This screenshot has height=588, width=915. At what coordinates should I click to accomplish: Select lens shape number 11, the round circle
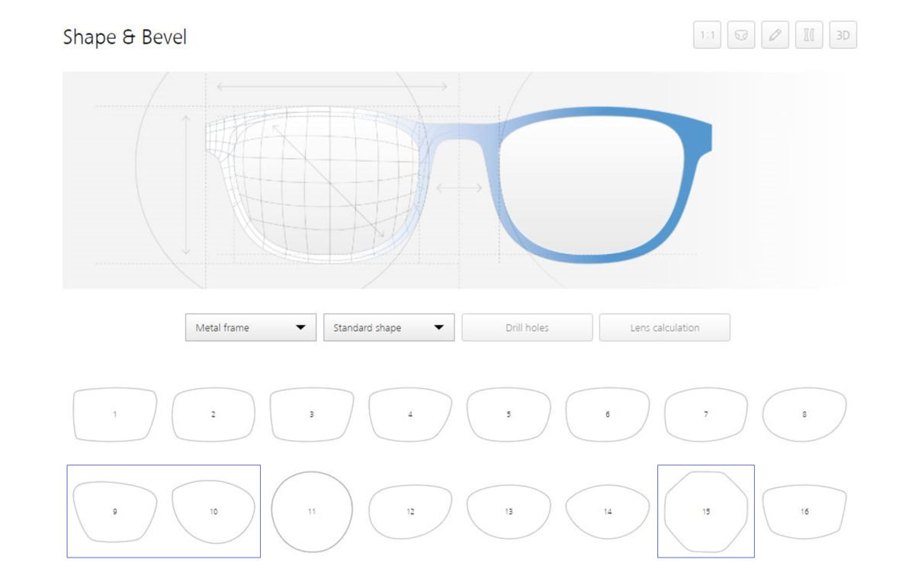(312, 511)
